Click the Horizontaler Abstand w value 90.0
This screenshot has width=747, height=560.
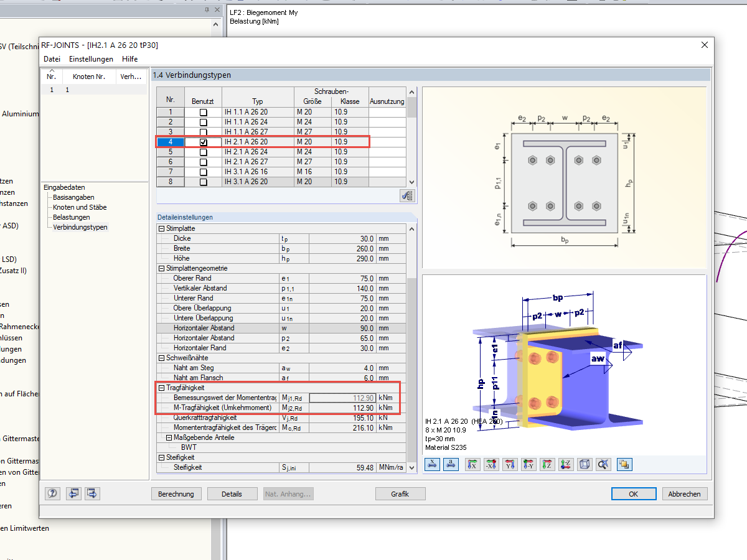(342, 328)
